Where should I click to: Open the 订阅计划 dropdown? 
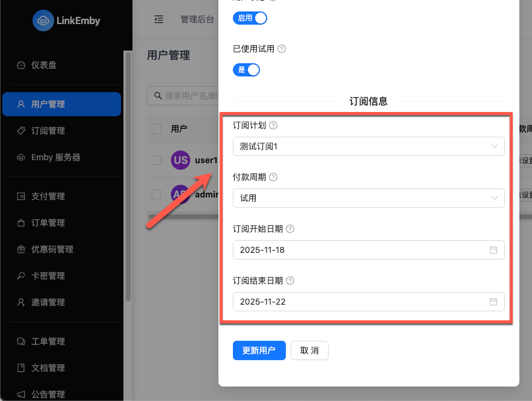click(x=368, y=146)
